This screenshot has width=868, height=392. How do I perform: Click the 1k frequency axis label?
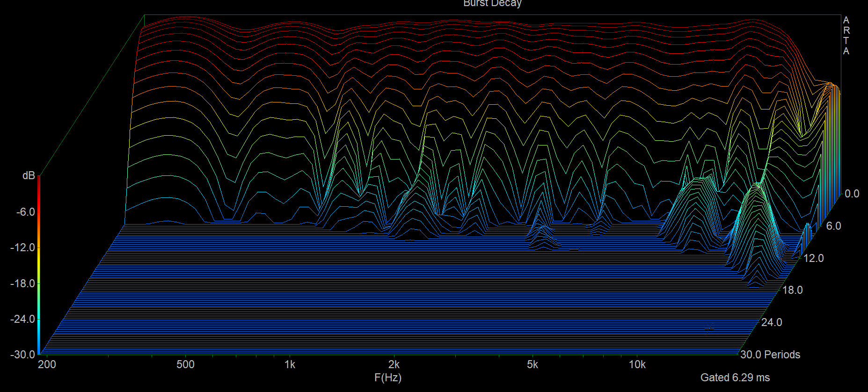coord(290,364)
